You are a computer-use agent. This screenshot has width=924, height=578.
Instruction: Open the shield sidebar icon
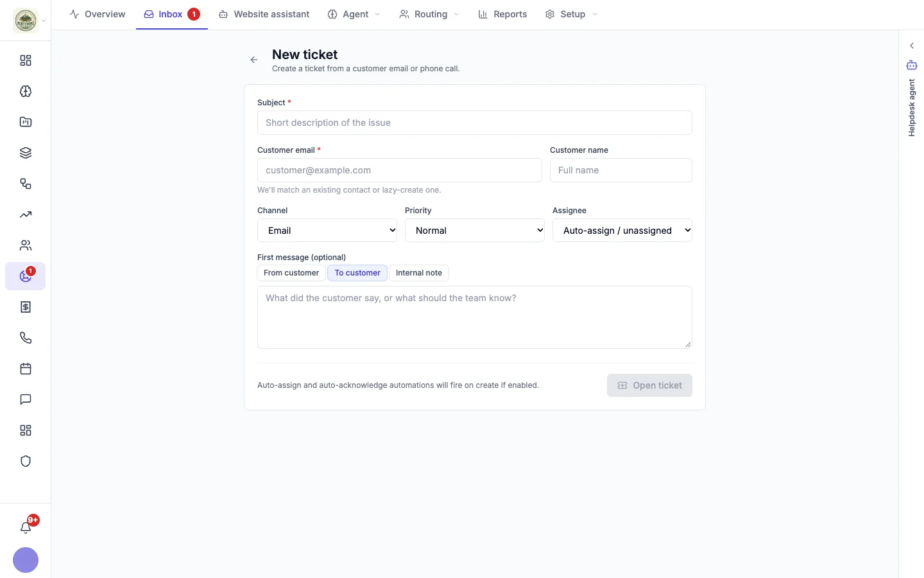26,461
